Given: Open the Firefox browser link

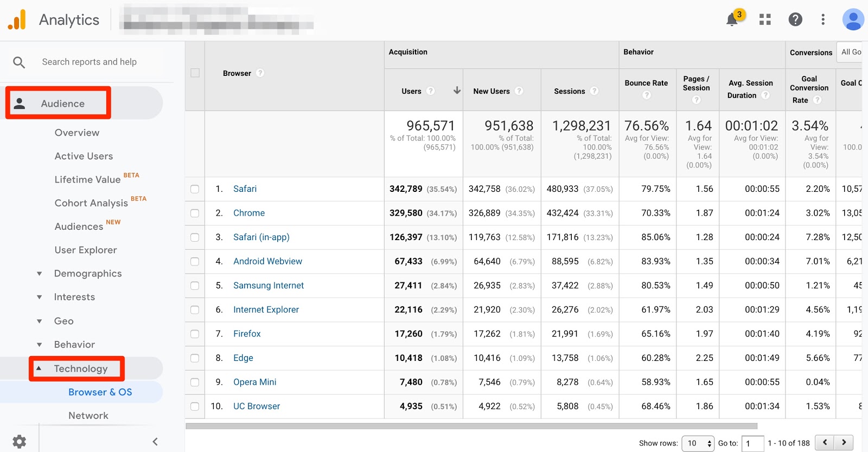Looking at the screenshot, I should (x=247, y=334).
